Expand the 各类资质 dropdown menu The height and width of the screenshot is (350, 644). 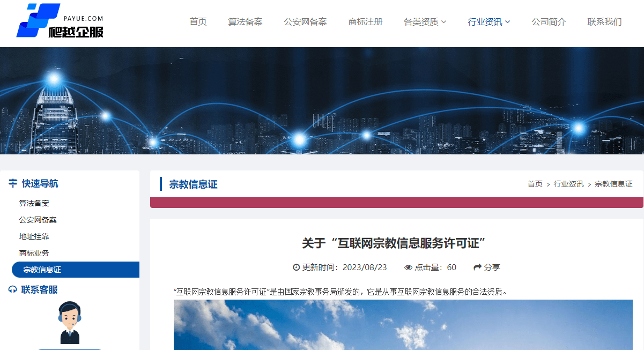421,22
